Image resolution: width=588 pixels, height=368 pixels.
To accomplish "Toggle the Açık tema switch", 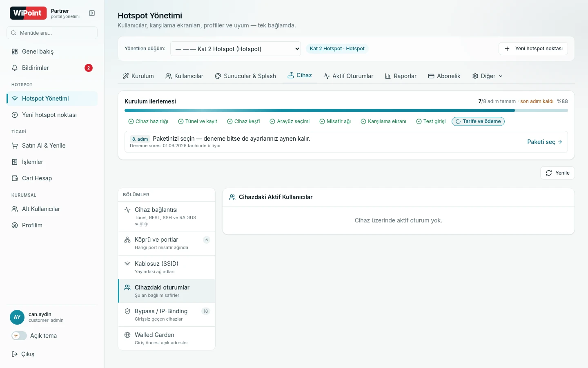I will coord(19,336).
